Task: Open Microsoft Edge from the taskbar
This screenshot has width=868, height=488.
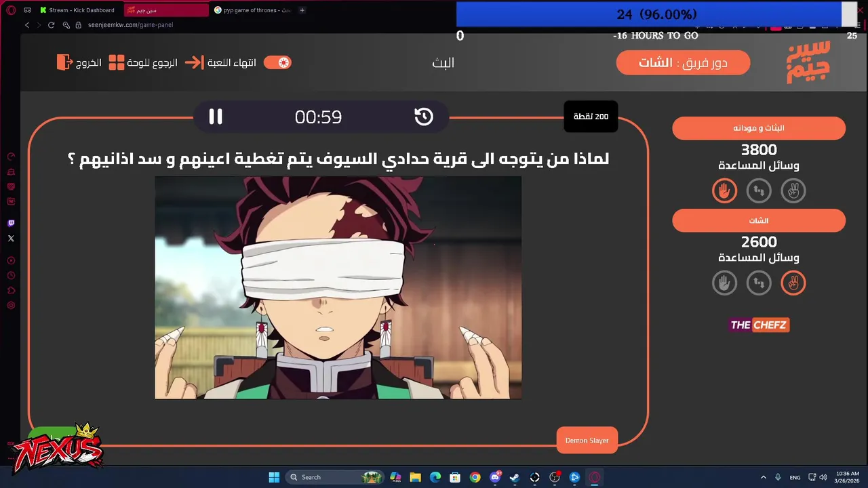Action: [435, 477]
